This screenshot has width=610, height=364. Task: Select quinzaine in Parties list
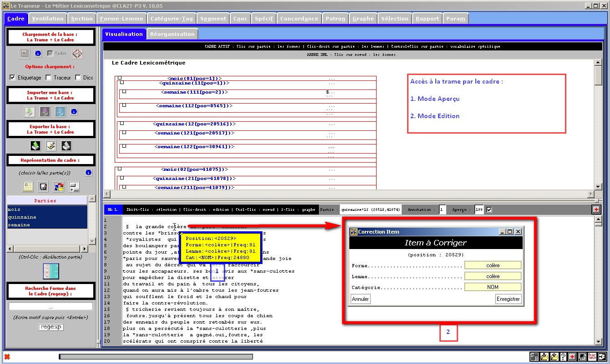tap(47, 217)
